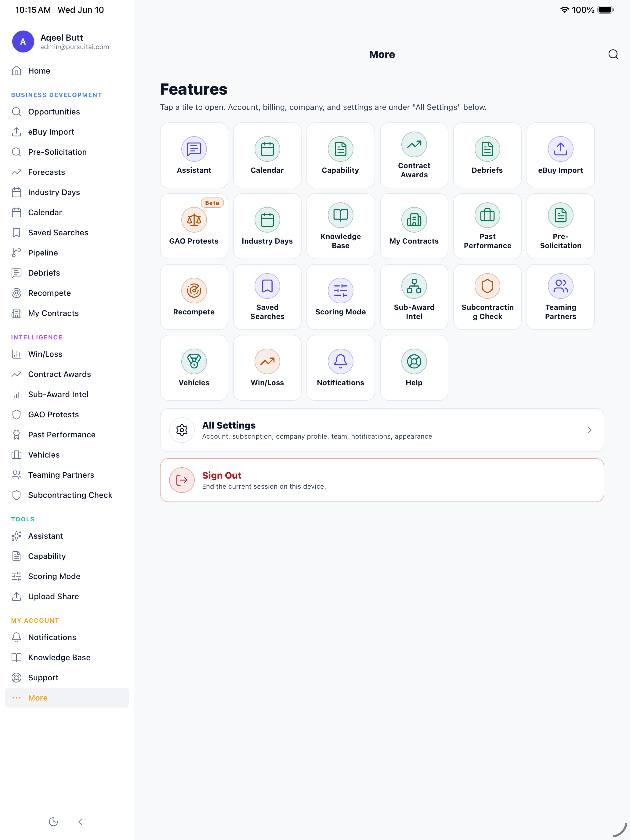This screenshot has height=840, width=630.
Task: Open the Vehicles feature tile
Action: pos(194,367)
